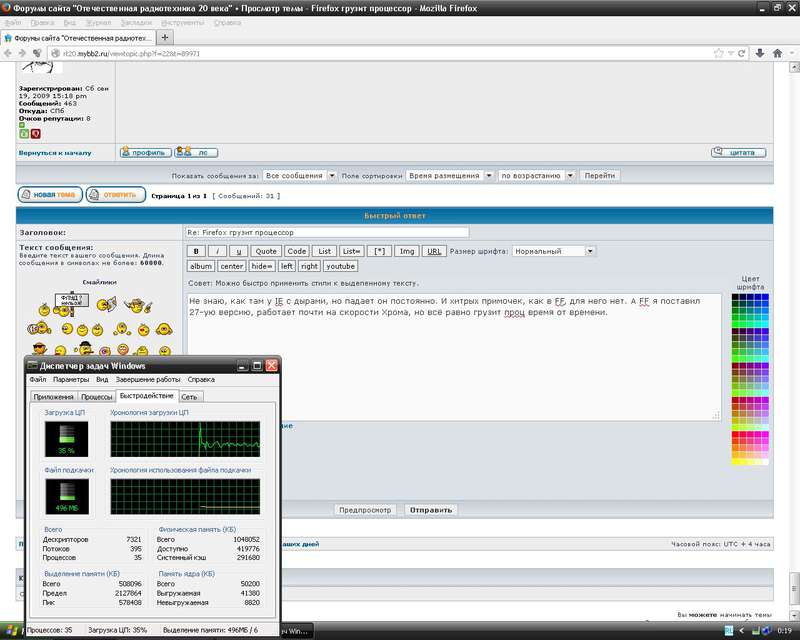Insert the album BBCode tag

201,266
